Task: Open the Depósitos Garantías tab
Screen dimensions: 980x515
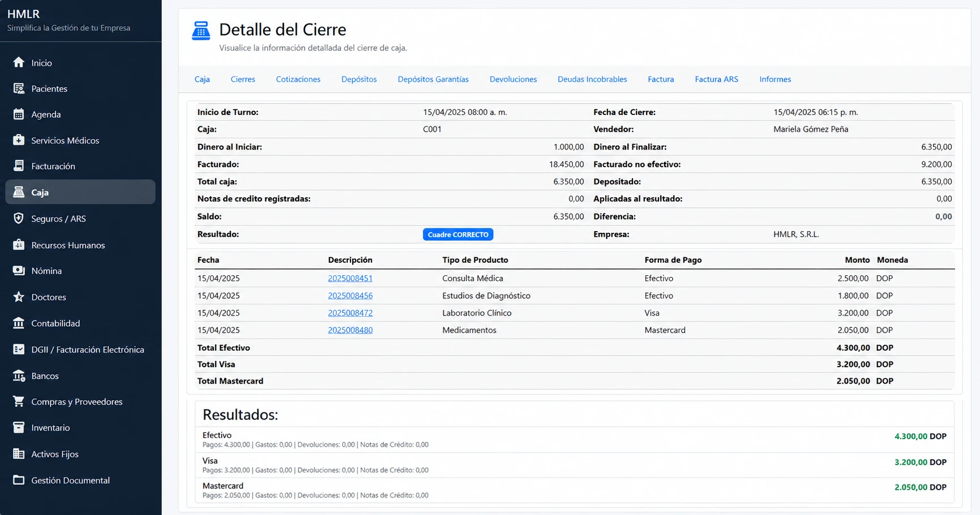Action: (433, 79)
